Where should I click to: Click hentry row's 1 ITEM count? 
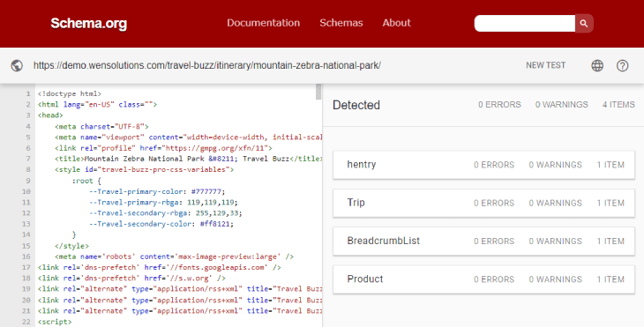tap(610, 165)
